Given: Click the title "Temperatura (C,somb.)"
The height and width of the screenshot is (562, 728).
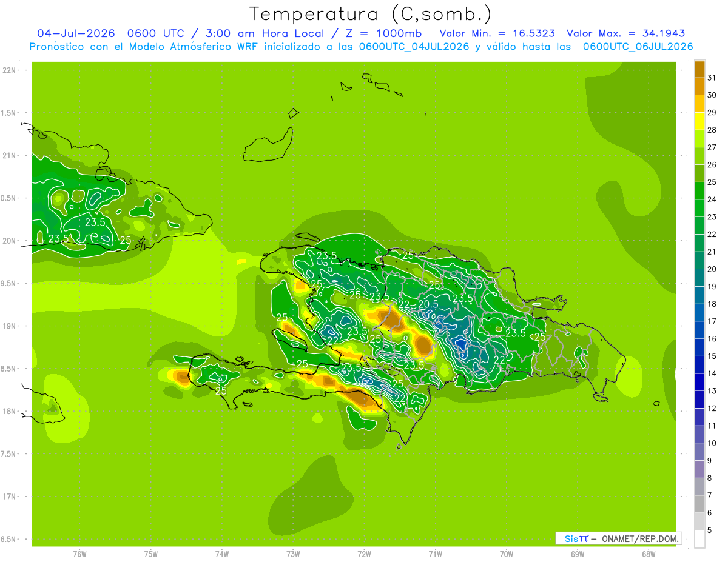Looking at the screenshot, I should (x=370, y=14).
